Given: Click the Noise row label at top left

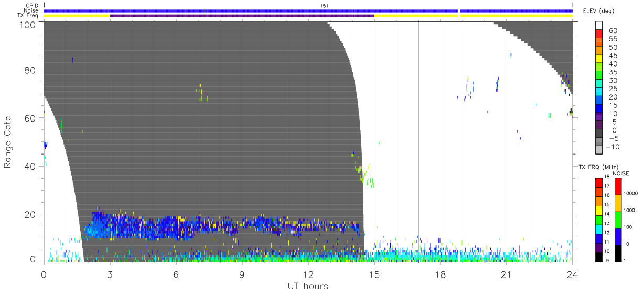Looking at the screenshot, I should [x=32, y=10].
